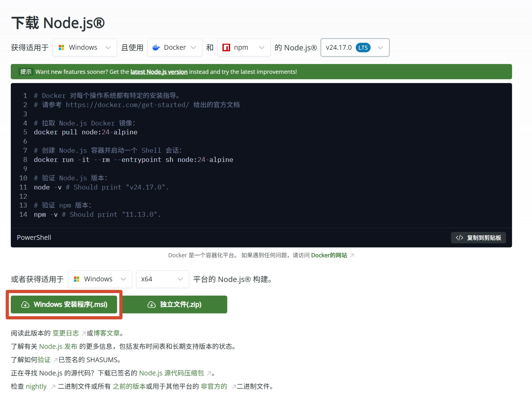Click the download cloud icon on the zip button

click(152, 304)
